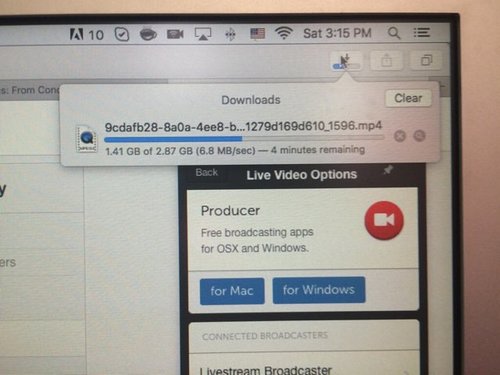The width and height of the screenshot is (500, 375).
Task: Reveal the mp4 download in Finder
Action: pos(419,136)
